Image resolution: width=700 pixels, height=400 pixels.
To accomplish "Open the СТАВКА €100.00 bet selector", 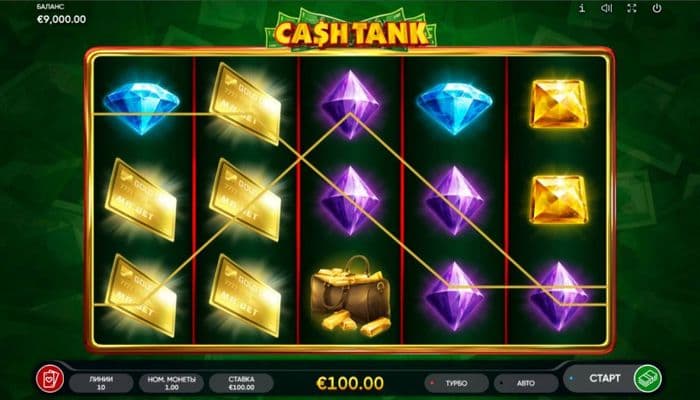I will pyautogui.click(x=242, y=383).
